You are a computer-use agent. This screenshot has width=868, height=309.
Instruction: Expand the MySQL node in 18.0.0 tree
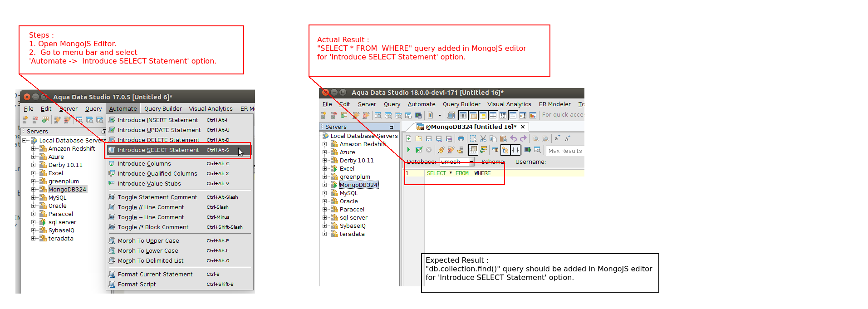[324, 193]
